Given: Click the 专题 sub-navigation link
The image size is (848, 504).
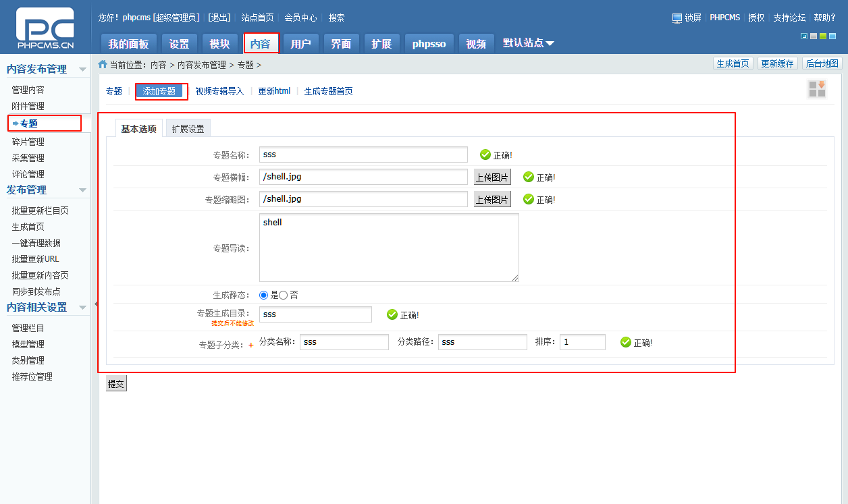Looking at the screenshot, I should (x=114, y=91).
